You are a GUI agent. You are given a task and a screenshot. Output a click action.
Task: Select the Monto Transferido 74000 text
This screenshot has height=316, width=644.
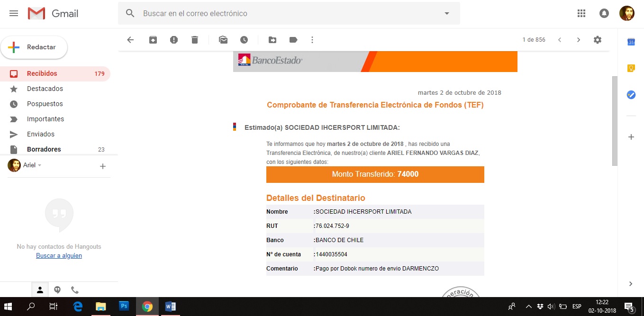(x=375, y=174)
